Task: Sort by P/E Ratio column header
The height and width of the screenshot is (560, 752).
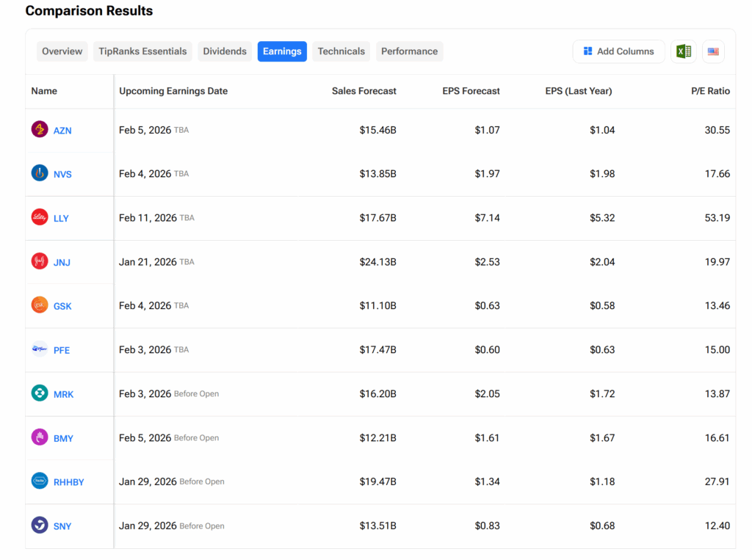Action: pos(710,91)
